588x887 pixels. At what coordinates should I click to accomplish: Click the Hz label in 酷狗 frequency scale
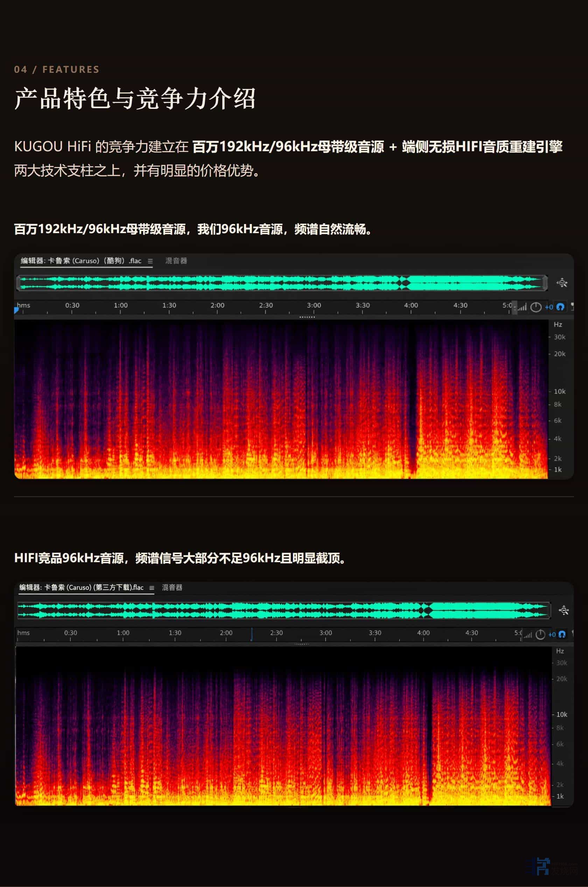click(558, 325)
